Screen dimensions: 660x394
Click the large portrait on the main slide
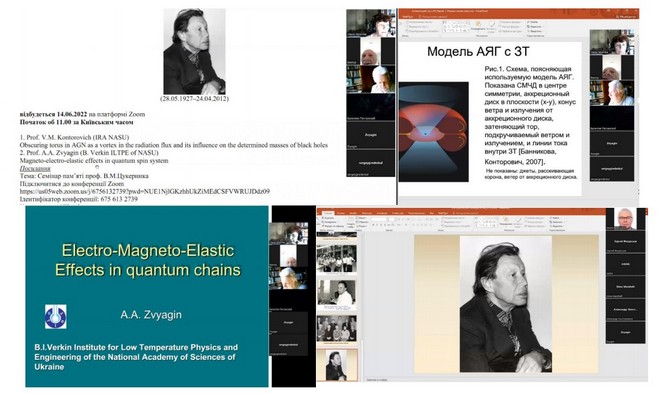506,304
